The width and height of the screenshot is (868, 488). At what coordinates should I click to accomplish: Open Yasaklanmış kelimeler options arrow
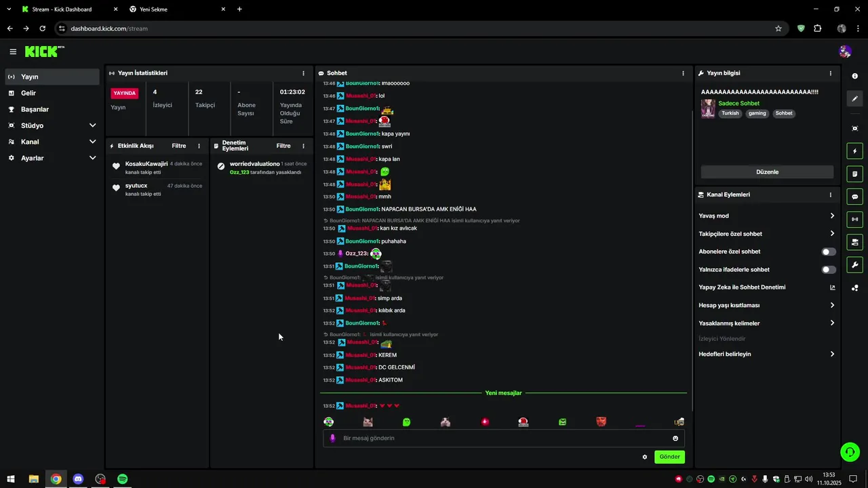832,323
